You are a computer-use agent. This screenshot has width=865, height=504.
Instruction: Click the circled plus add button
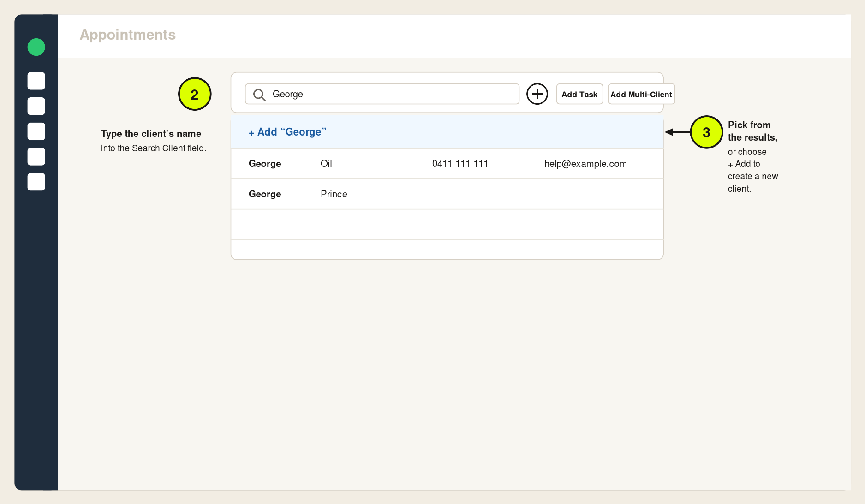pos(537,94)
